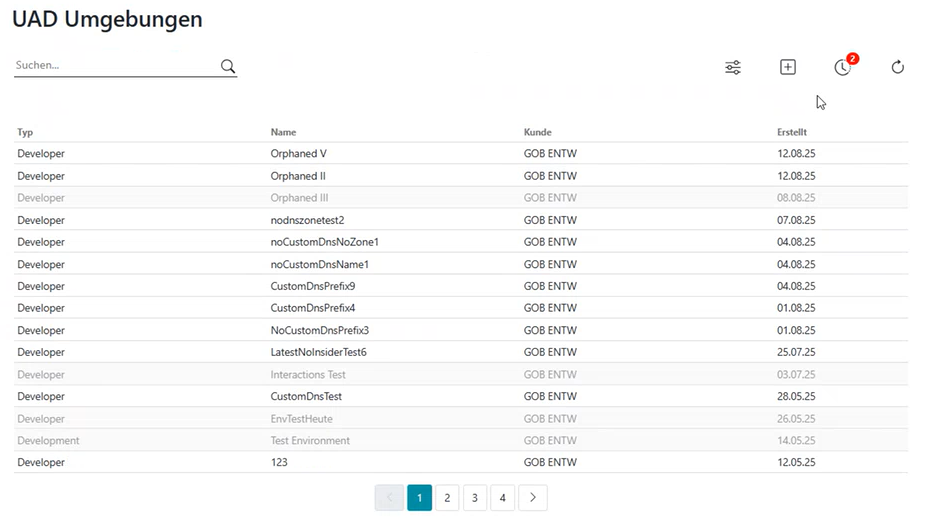Select the currently active page 1
The height and width of the screenshot is (526, 937).
419,498
